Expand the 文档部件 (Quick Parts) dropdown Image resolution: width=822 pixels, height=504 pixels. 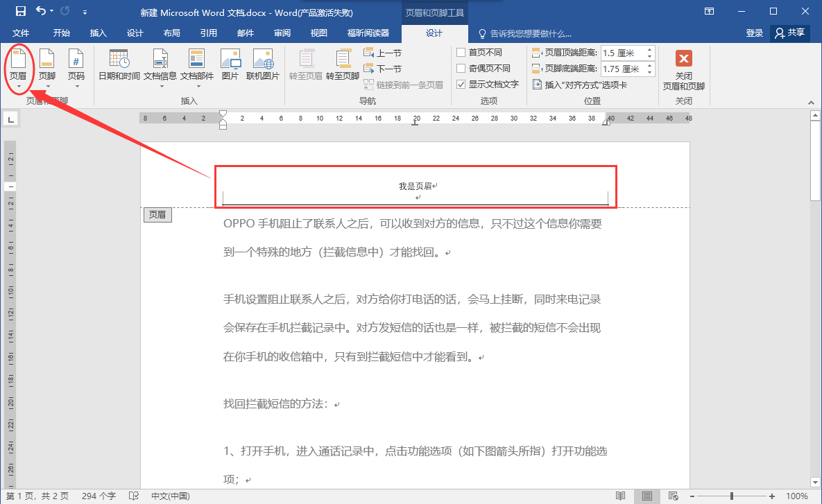[x=197, y=68]
